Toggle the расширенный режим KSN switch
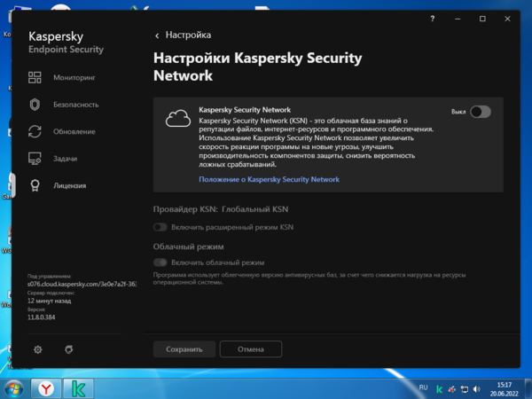Screen dimensions: 532x399 coord(160,227)
